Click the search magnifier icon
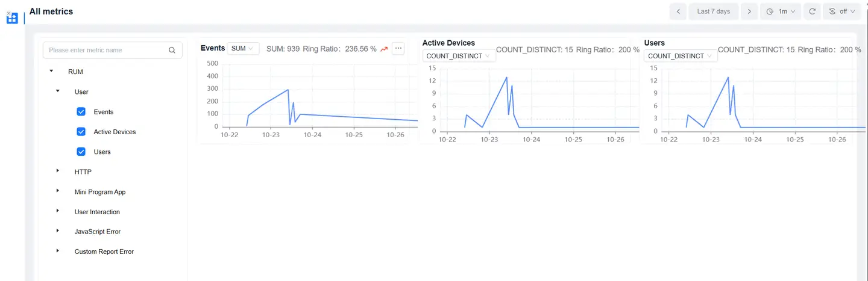This screenshot has height=281, width=868. 172,51
